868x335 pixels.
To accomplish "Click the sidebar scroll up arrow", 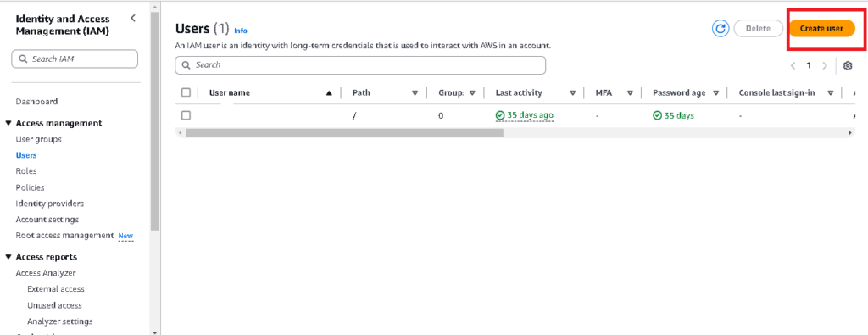I will 154,8.
